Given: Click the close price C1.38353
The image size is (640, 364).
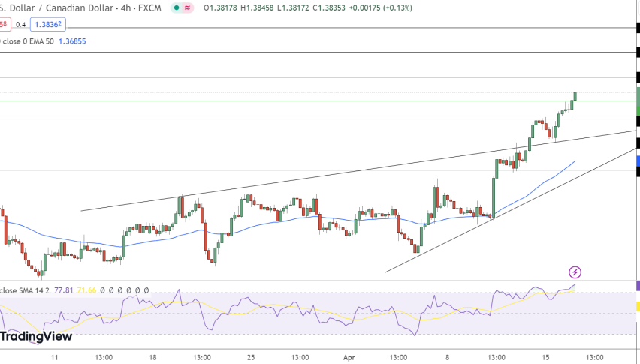Looking at the screenshot, I should pyautogui.click(x=329, y=8).
